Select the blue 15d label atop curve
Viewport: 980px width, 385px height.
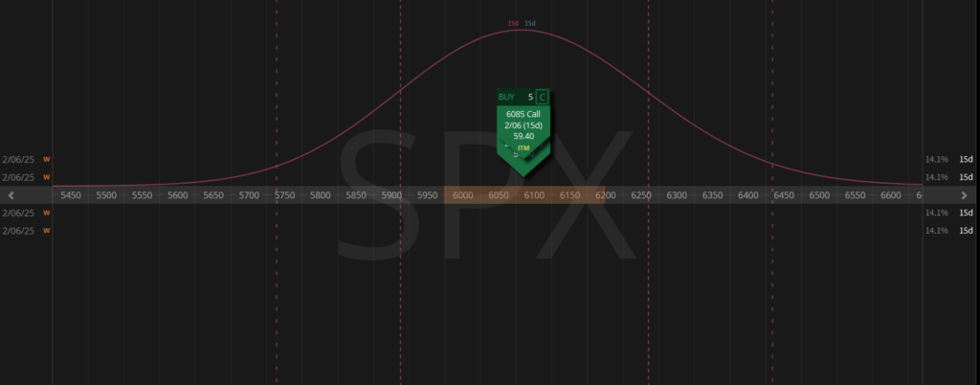pos(530,23)
